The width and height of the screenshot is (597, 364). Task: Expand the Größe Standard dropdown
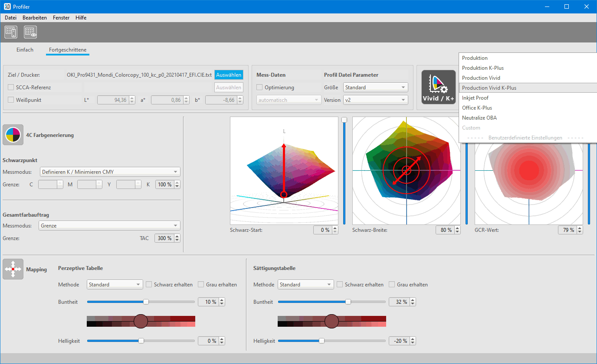(375, 88)
